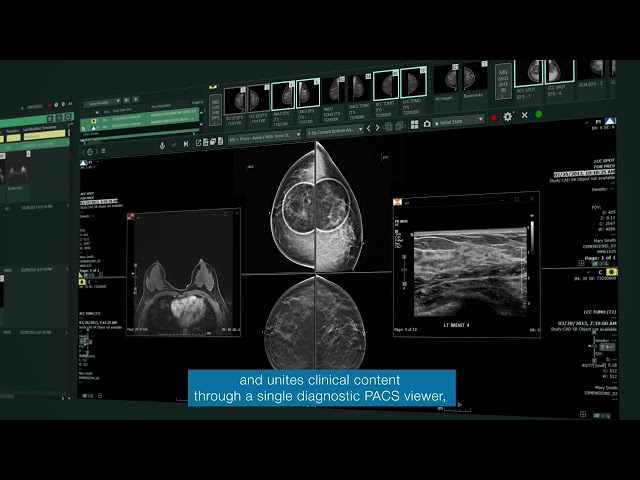Image resolution: width=640 pixels, height=480 pixels.
Task: Click the breast MRI axial image window
Action: click(x=183, y=274)
